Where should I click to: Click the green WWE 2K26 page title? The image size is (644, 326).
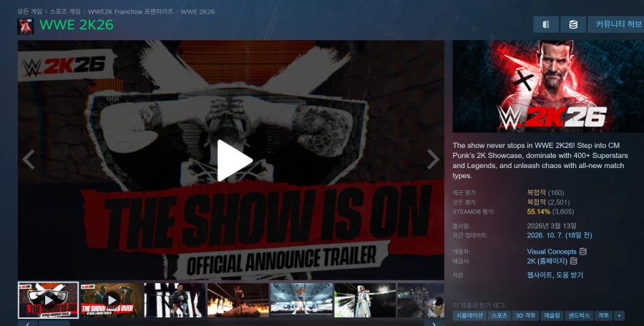tap(77, 25)
